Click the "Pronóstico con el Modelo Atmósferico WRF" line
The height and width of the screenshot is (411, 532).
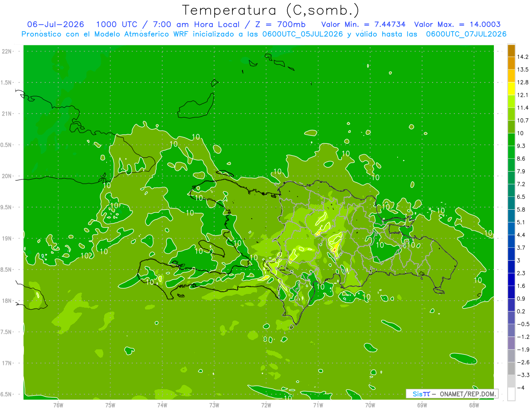(106, 34)
